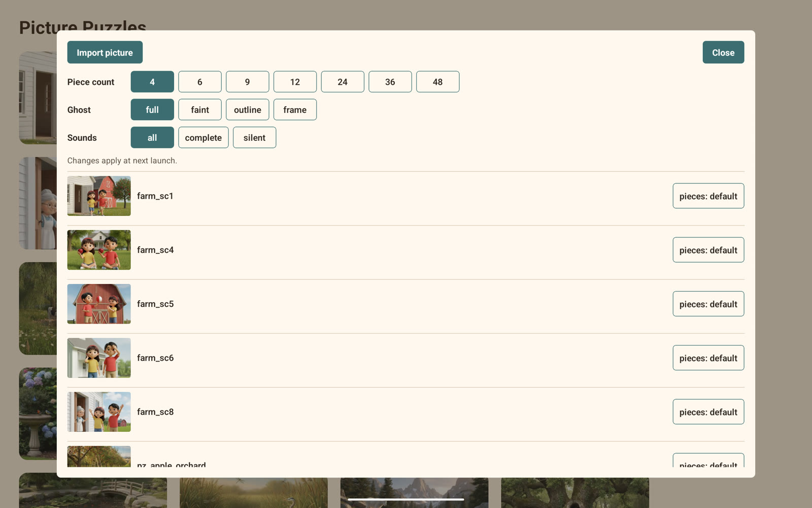Open pieces setting for farm_sc8
This screenshot has width=812, height=508.
(708, 412)
